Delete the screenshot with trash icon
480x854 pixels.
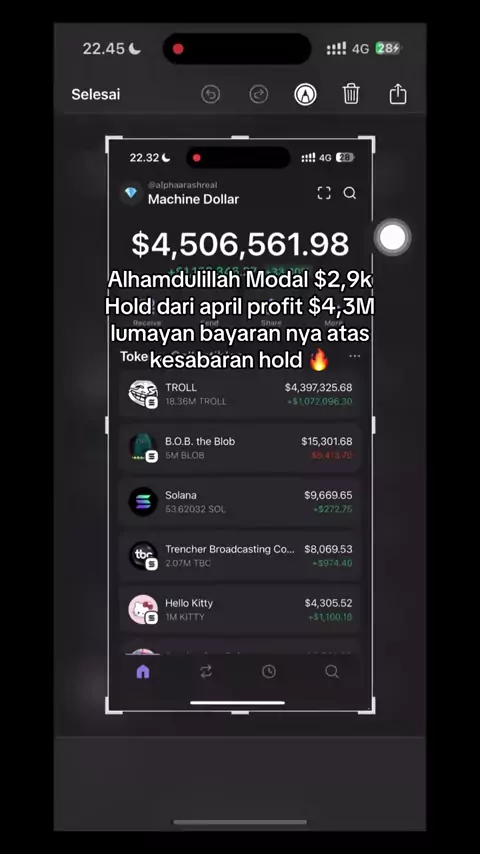click(x=351, y=94)
